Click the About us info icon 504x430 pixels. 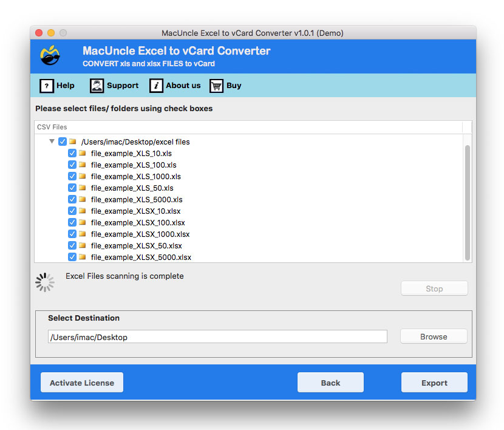pos(156,86)
